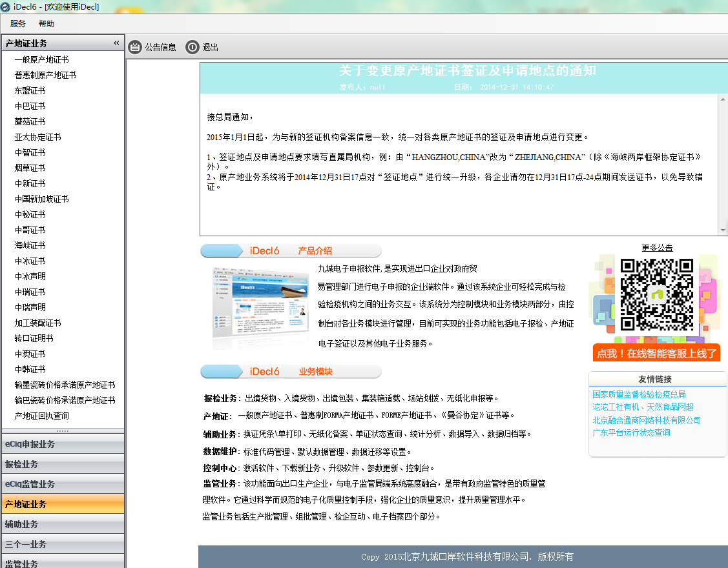
Task: Expand the 报检业务 sidebar section
Action: pyautogui.click(x=62, y=464)
